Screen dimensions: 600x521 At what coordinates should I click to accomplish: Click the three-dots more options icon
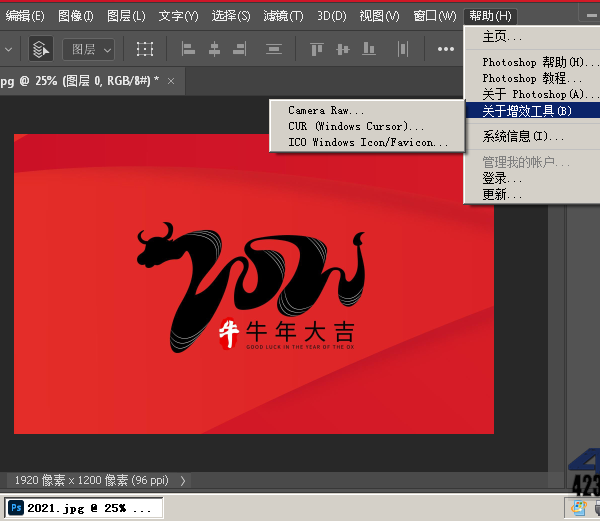coord(446,49)
